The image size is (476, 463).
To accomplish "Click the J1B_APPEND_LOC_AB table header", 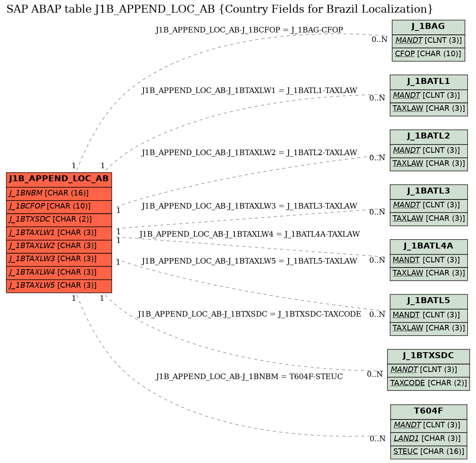I will (x=59, y=179).
